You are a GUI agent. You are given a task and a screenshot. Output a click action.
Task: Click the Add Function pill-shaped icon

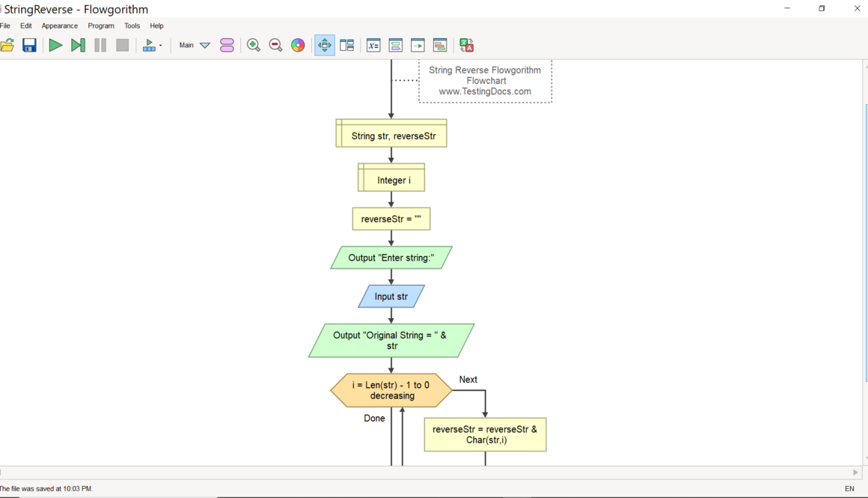227,46
